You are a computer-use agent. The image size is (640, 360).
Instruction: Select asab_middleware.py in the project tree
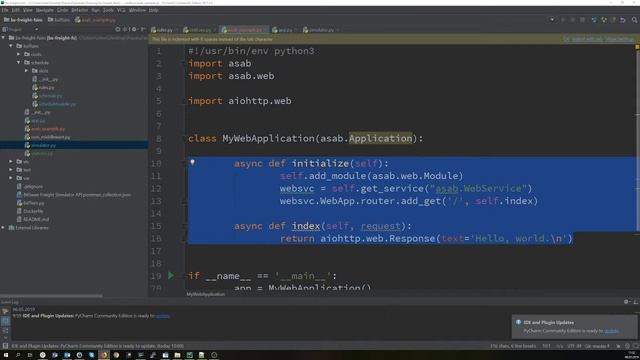click(50, 137)
